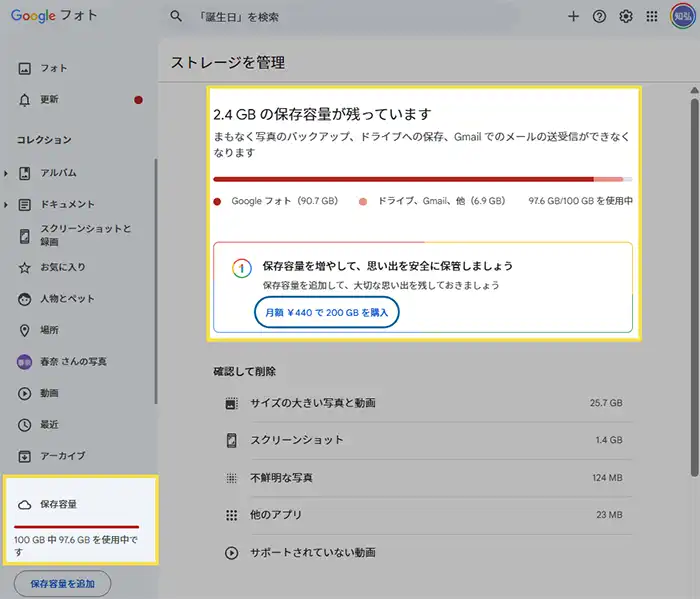700x599 pixels.
Task: Click the 春奈 さんの写真 avatar
Action: tap(25, 362)
